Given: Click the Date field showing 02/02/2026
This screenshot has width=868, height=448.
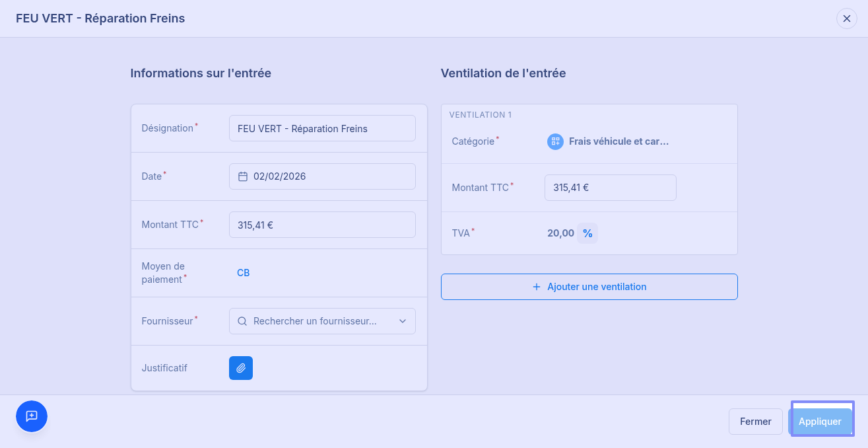Looking at the screenshot, I should pyautogui.click(x=322, y=176).
